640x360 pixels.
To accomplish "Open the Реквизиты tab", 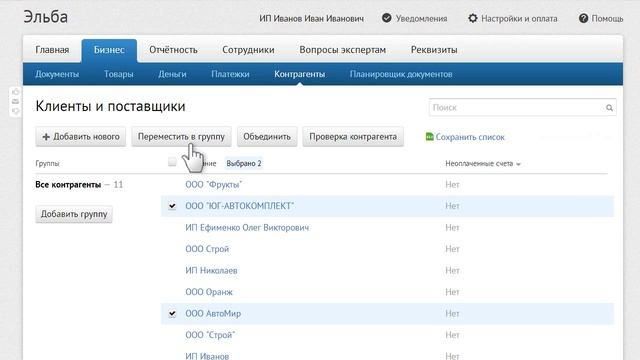I will pyautogui.click(x=434, y=50).
